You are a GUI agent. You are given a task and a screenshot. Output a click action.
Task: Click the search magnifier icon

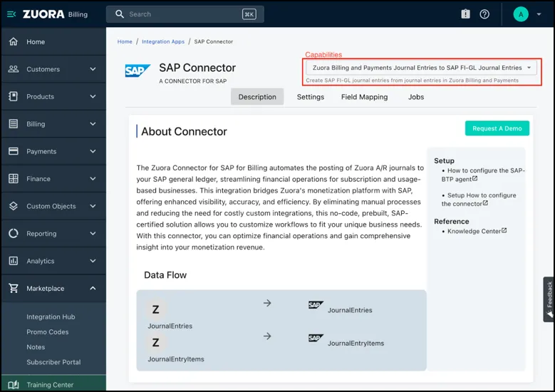[x=120, y=14]
